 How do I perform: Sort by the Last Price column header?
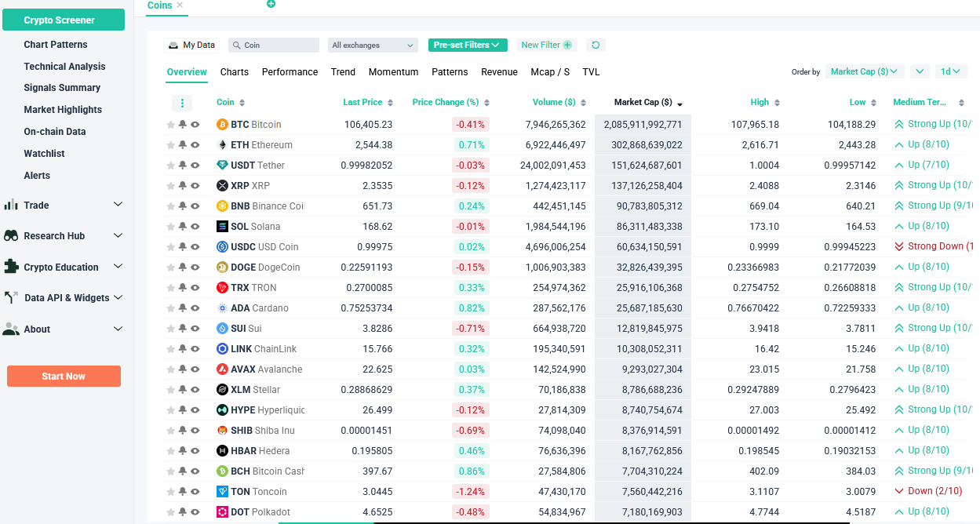pos(368,103)
